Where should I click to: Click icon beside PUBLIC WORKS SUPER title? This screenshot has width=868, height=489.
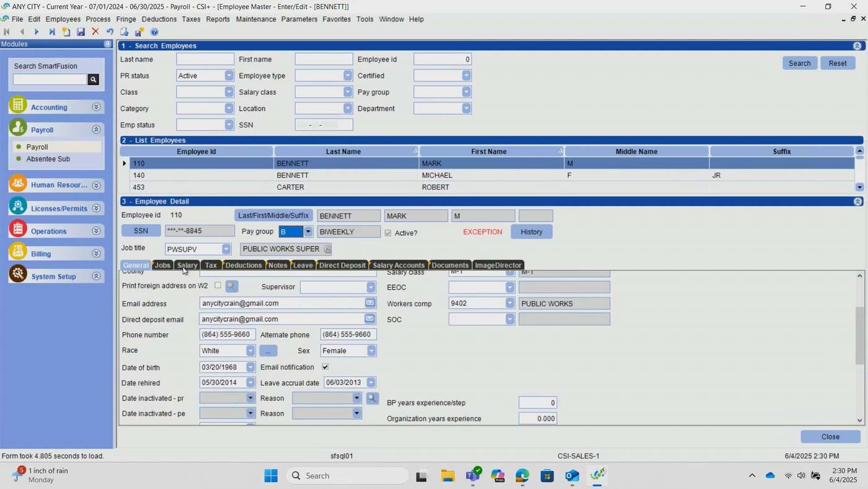tap(327, 249)
